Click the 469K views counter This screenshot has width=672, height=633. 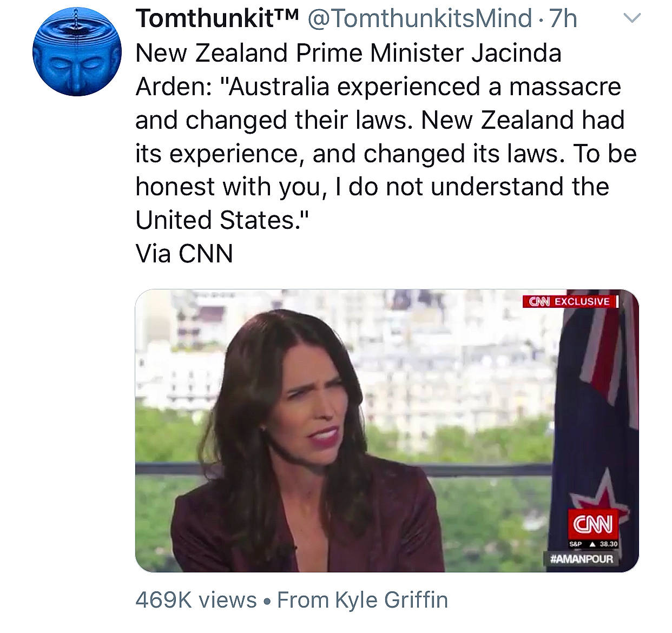[193, 600]
